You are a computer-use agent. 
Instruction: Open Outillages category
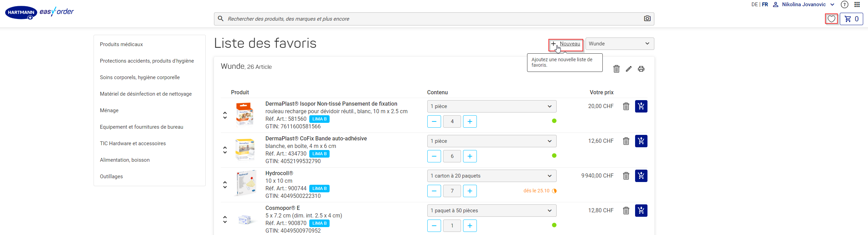point(111,177)
